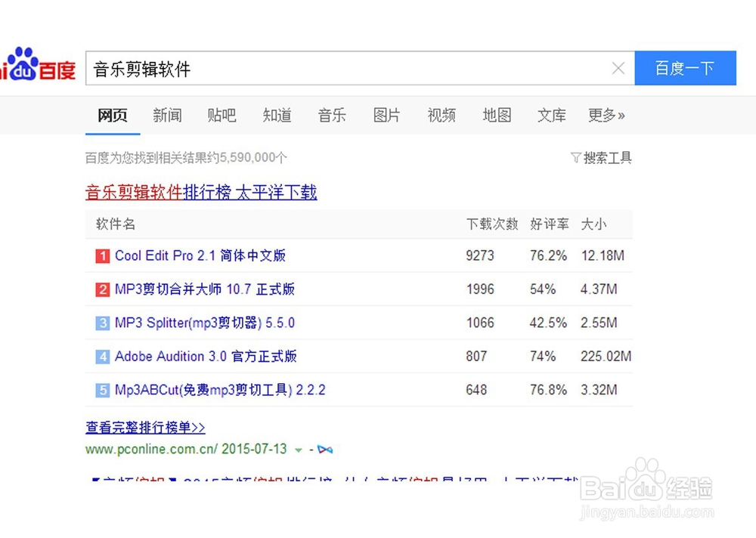Click the download count 807
756x538 pixels.
pyautogui.click(x=476, y=356)
